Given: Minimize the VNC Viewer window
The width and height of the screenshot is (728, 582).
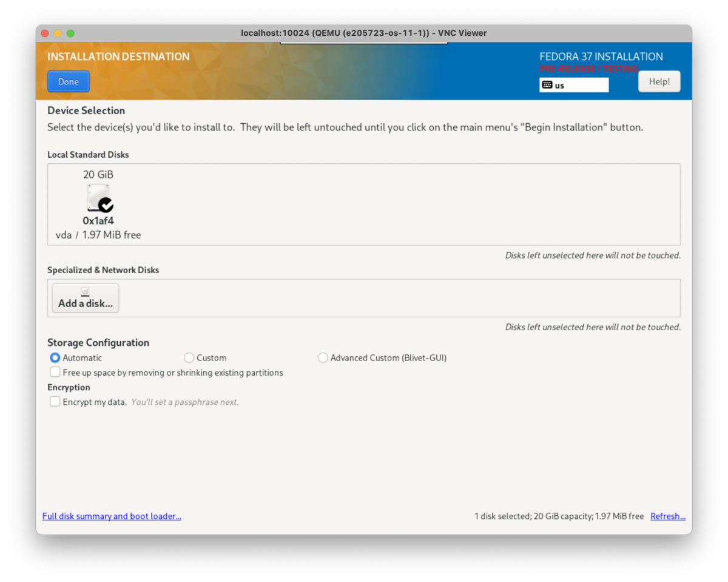Looking at the screenshot, I should point(58,33).
